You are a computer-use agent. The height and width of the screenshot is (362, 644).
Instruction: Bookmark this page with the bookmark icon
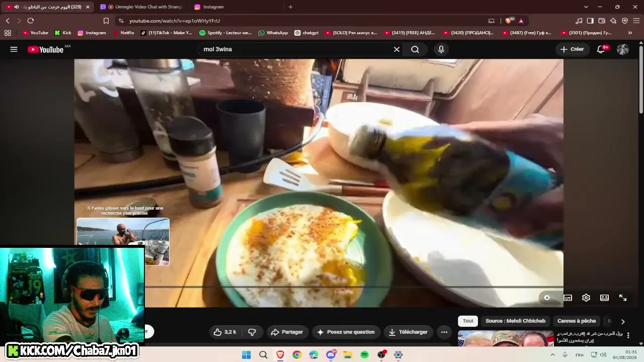pos(106,21)
